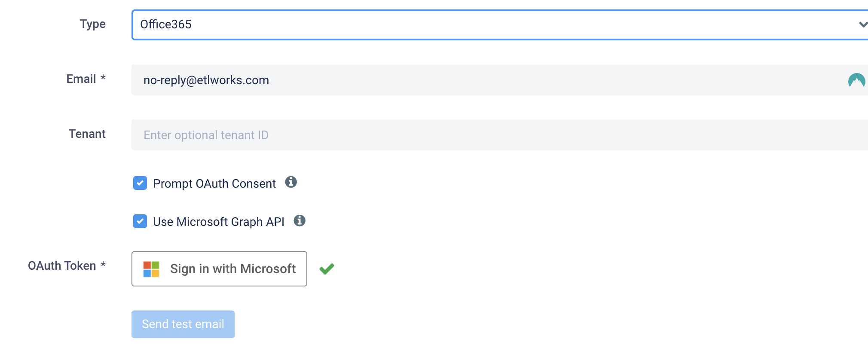Focus the Tenant ID input field

pos(500,135)
